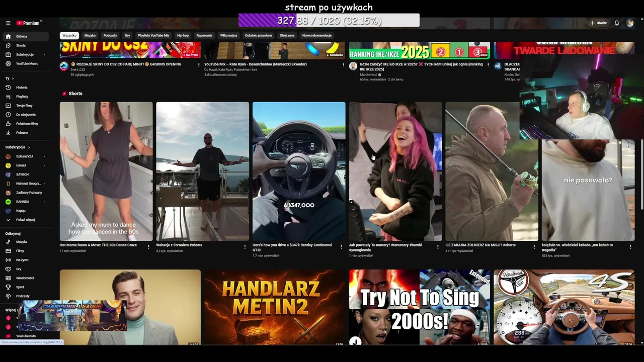
Task: Expand the Ty section chevron
Action: click(x=13, y=78)
